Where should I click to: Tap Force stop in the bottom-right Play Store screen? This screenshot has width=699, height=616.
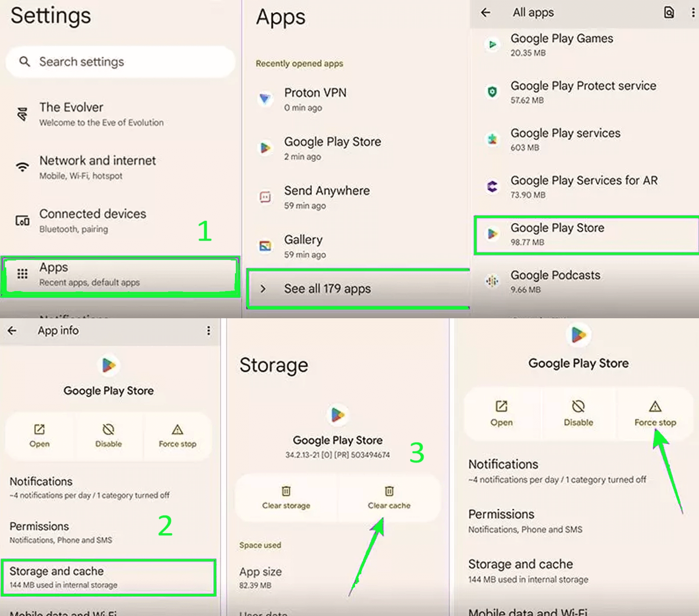[x=655, y=413]
